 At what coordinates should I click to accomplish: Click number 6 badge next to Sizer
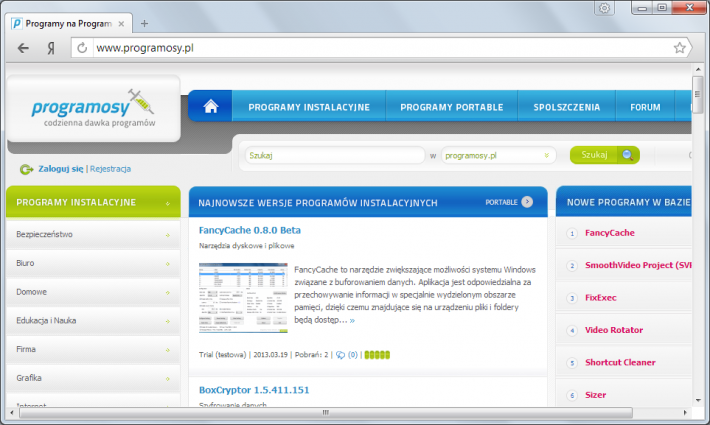click(x=572, y=395)
